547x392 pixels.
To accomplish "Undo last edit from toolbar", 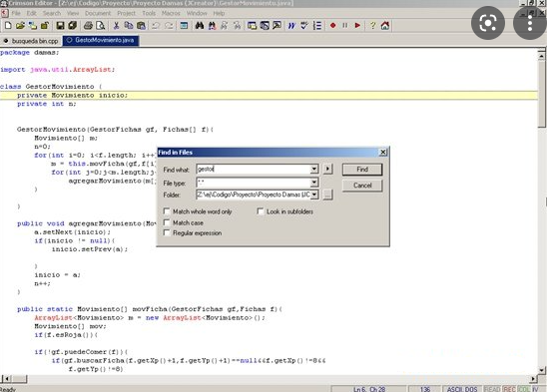I will coord(156,26).
